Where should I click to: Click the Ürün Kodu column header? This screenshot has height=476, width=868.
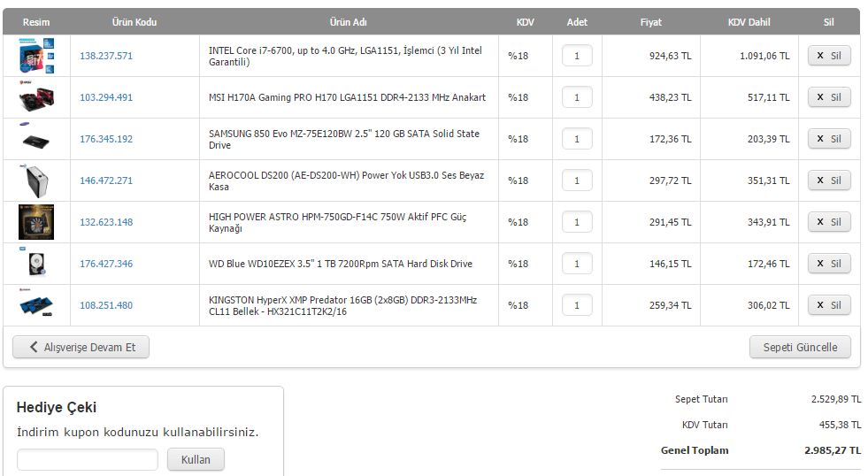(134, 22)
